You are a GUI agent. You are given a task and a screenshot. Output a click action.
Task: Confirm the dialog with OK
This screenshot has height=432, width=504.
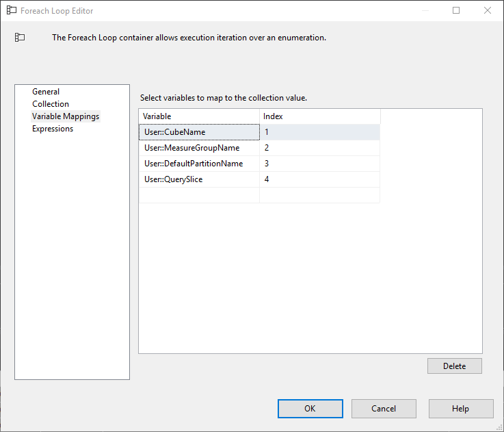[310, 409]
